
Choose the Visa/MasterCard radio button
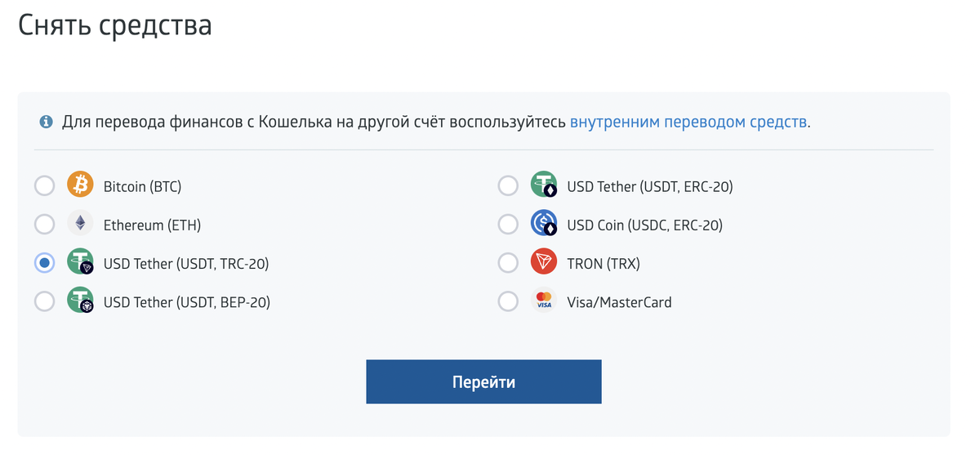(508, 301)
